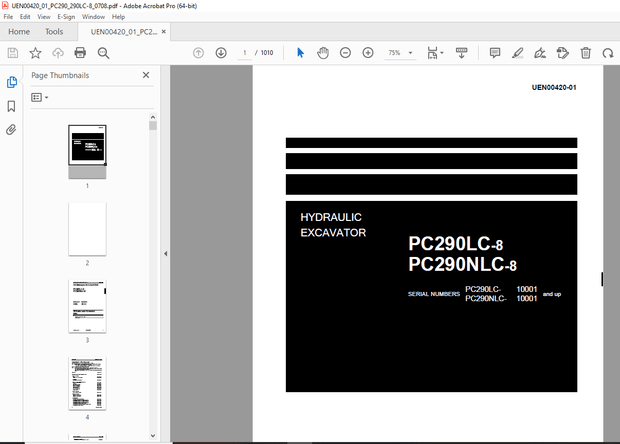Go to next page arrow
The width and height of the screenshot is (620, 444).
[221, 53]
